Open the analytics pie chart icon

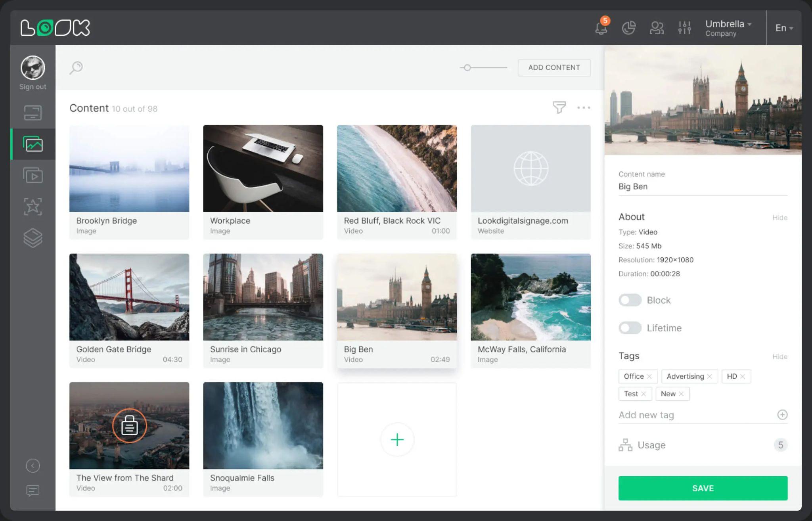tap(629, 28)
